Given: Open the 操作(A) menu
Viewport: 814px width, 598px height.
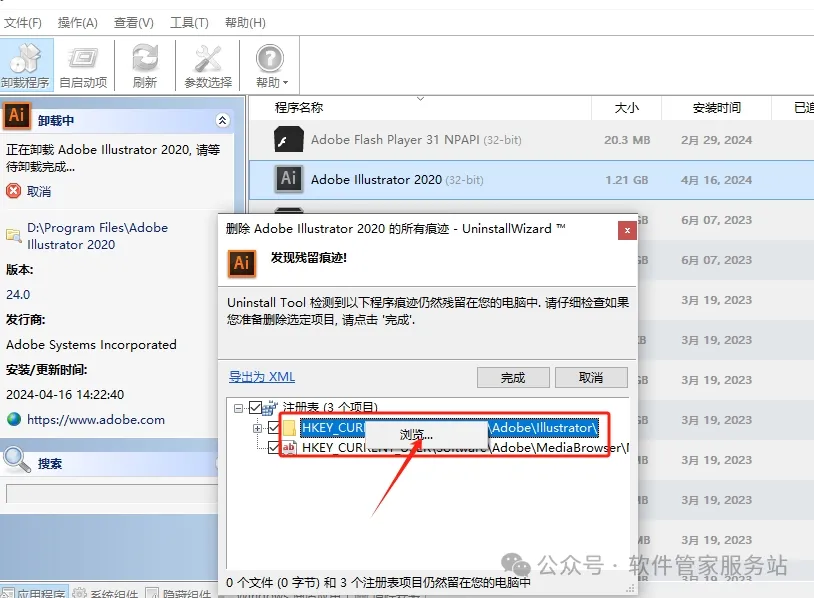Looking at the screenshot, I should [77, 23].
